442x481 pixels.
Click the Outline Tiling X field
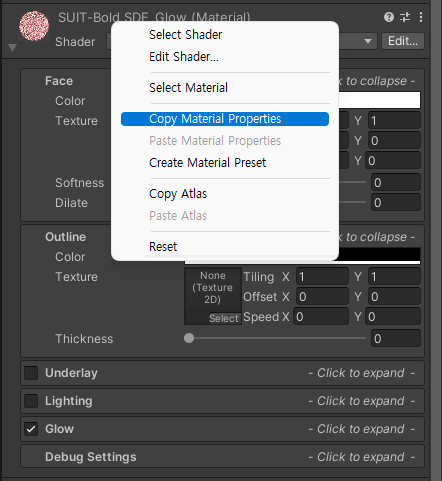pos(322,277)
